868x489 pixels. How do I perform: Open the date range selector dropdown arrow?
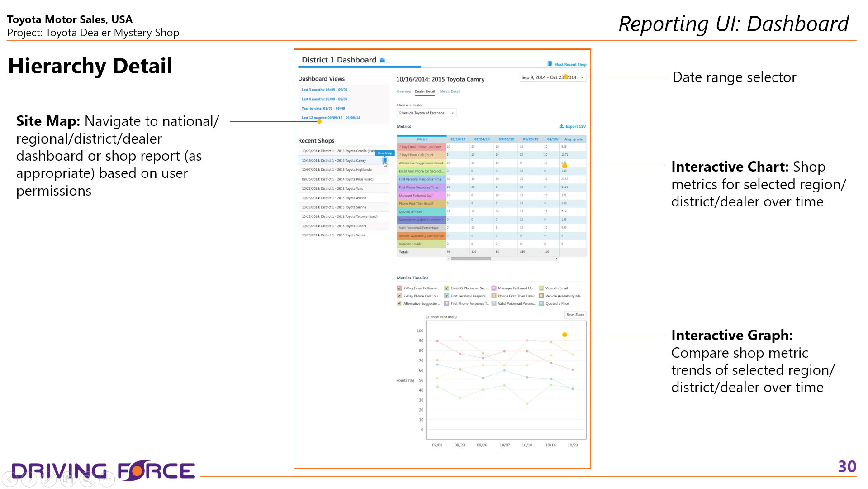(582, 77)
